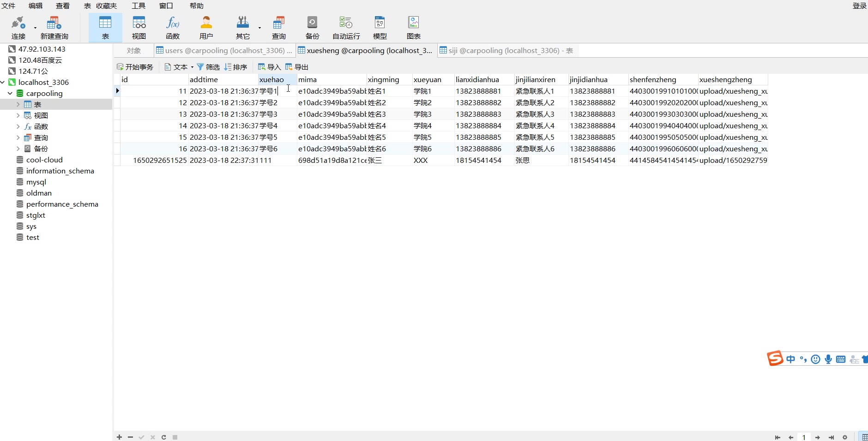Click the 导出 (Export) button
Viewport: 868px width, 441px height.
click(297, 67)
